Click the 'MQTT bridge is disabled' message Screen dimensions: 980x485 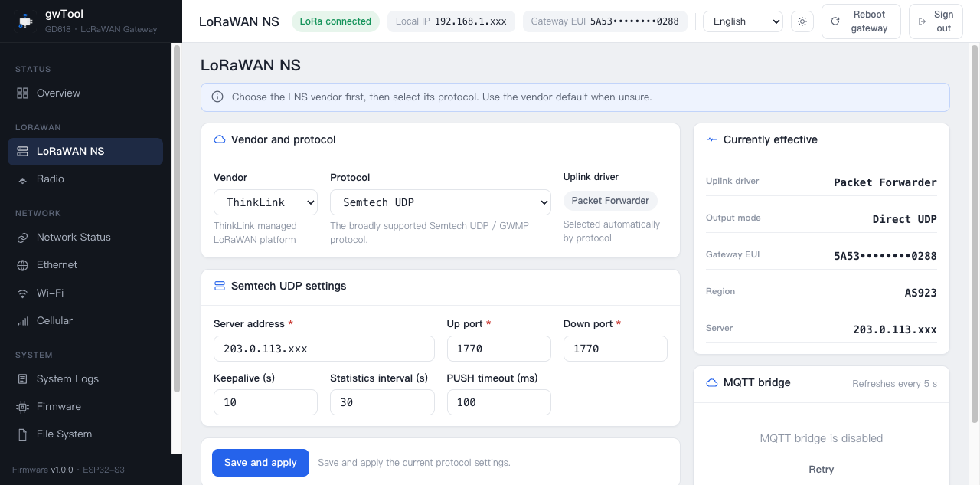(822, 438)
